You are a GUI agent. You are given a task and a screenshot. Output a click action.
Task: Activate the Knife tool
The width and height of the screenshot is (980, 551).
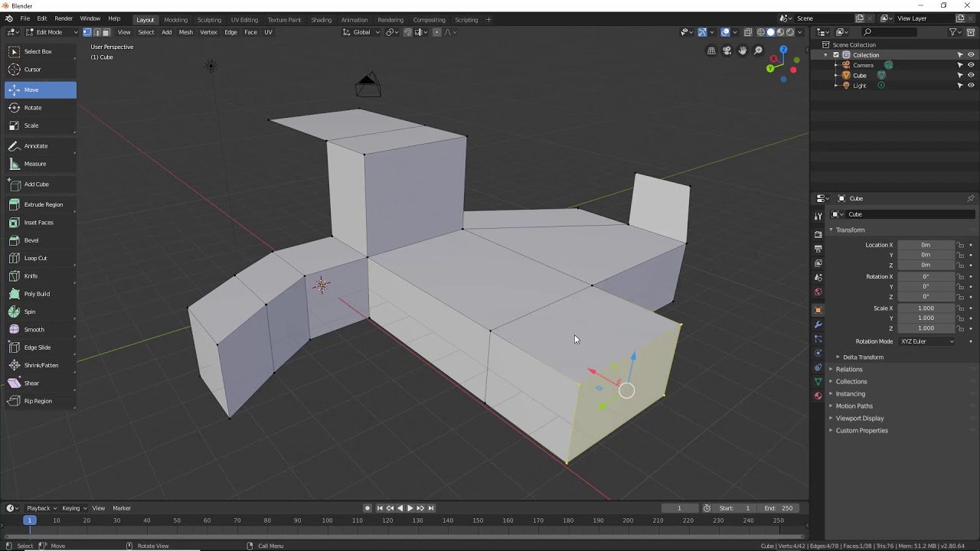[40, 275]
